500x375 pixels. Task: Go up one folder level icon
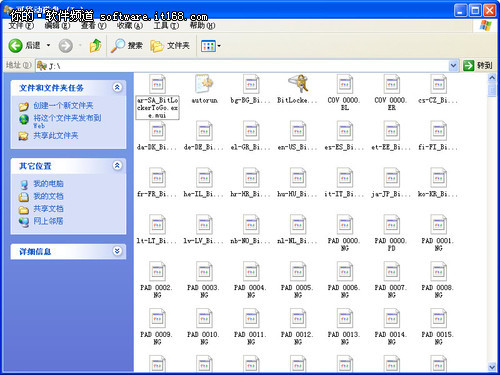point(96,46)
